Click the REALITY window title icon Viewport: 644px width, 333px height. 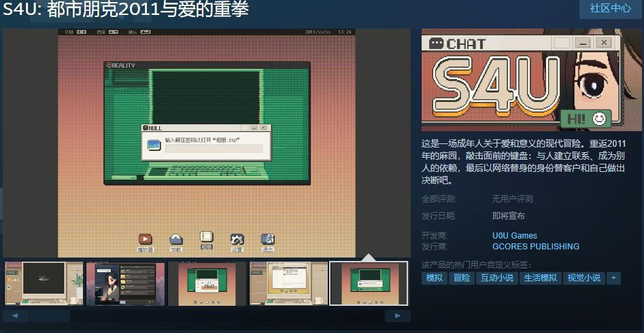point(109,65)
